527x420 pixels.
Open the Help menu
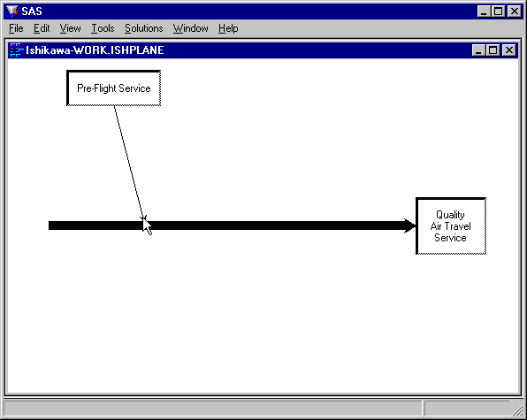(x=228, y=28)
